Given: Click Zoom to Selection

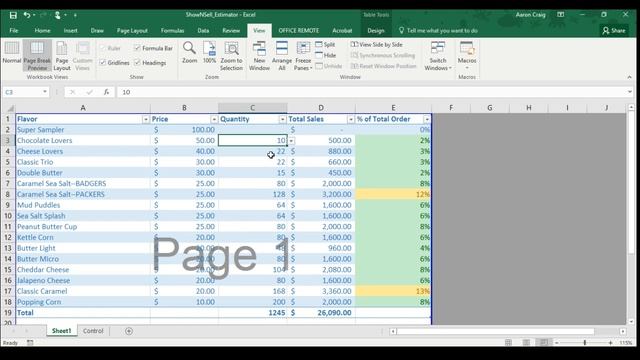Looking at the screenshot, I should (231, 56).
